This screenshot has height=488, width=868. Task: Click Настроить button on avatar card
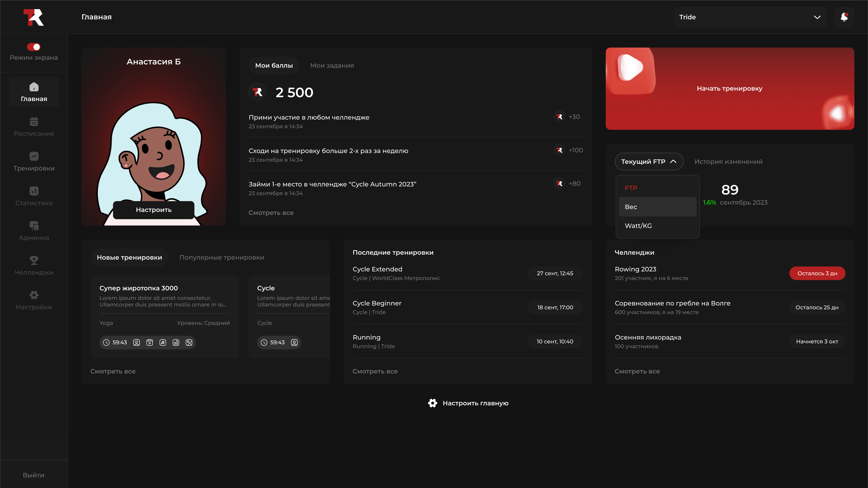tap(153, 210)
